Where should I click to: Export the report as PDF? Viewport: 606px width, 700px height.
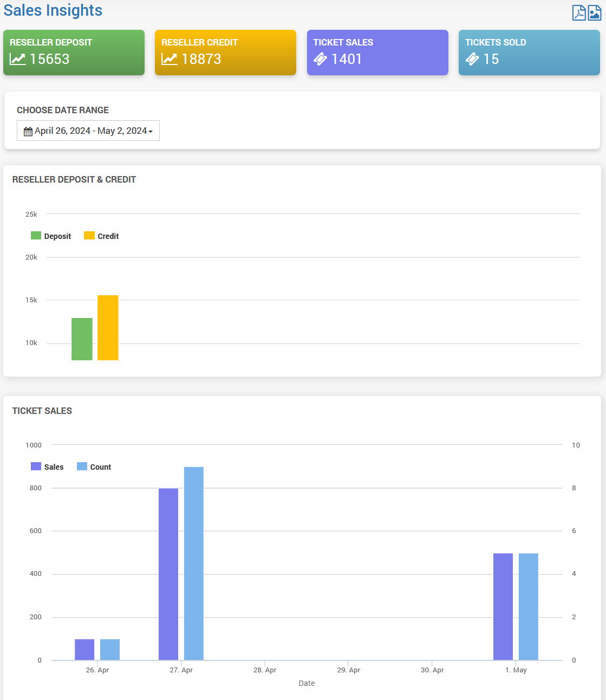[579, 12]
